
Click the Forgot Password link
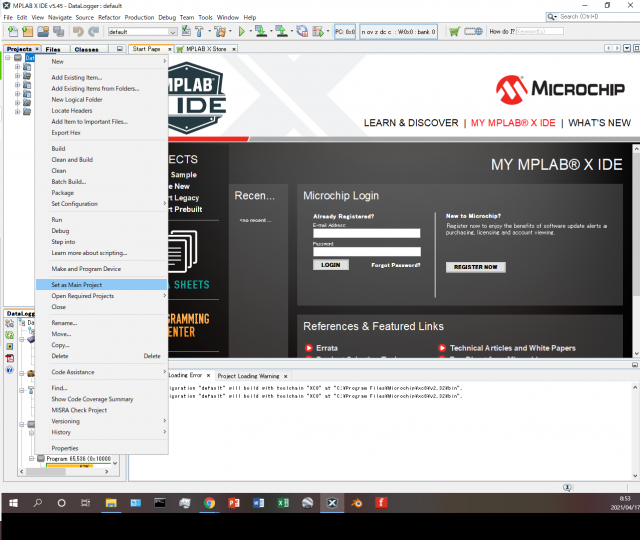coord(396,265)
